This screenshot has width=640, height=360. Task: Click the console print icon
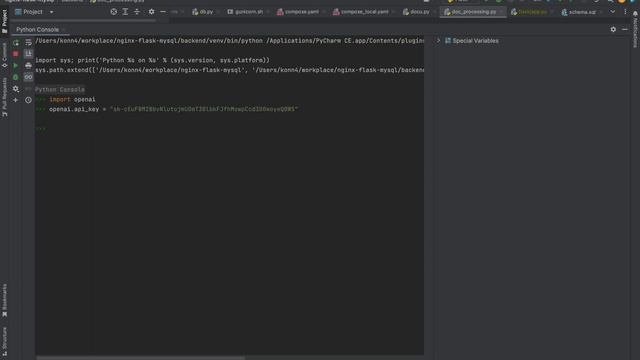[28, 65]
